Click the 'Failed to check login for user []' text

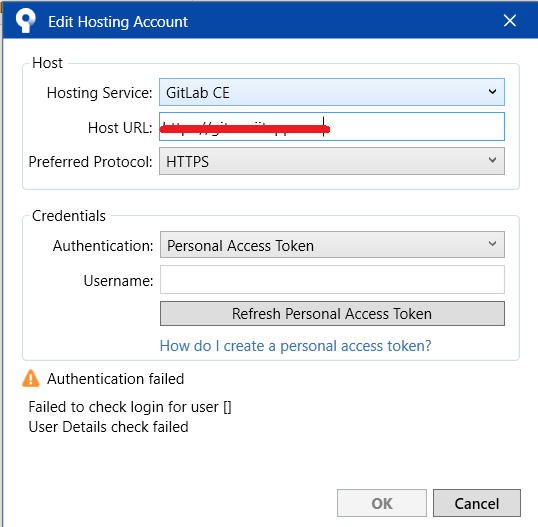pyautogui.click(x=130, y=407)
